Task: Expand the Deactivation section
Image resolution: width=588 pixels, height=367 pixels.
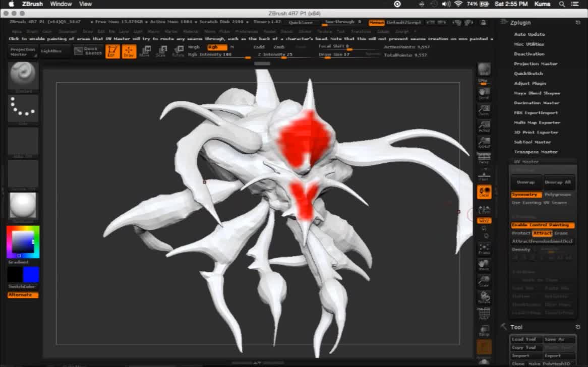Action: pos(529,54)
